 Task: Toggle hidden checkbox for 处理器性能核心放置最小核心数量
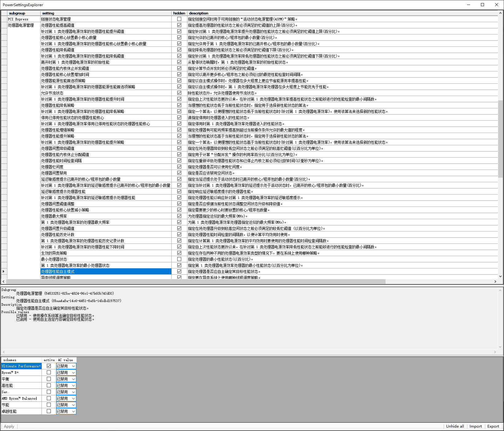click(x=179, y=38)
